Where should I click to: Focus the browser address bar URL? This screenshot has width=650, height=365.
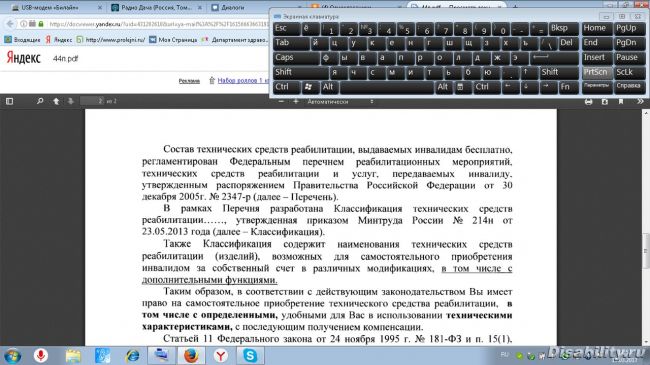(x=159, y=24)
